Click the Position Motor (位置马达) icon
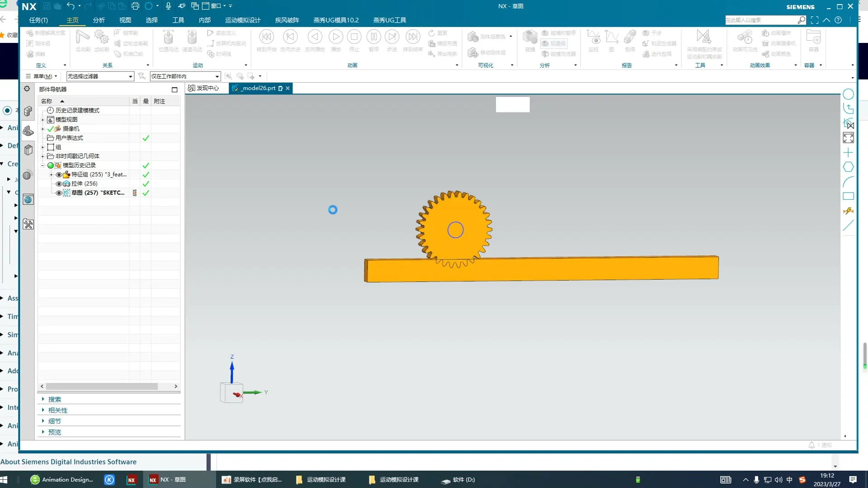Image resolution: width=868 pixels, height=488 pixels. (x=168, y=37)
